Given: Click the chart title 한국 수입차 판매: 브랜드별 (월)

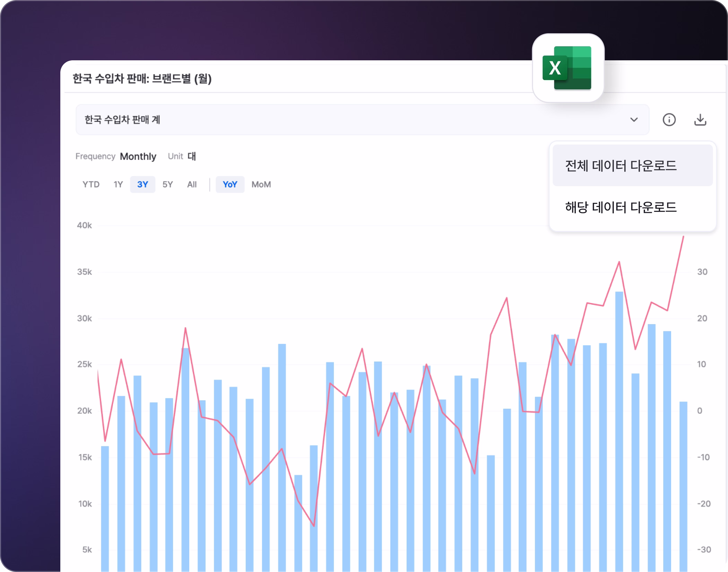Looking at the screenshot, I should [x=142, y=79].
